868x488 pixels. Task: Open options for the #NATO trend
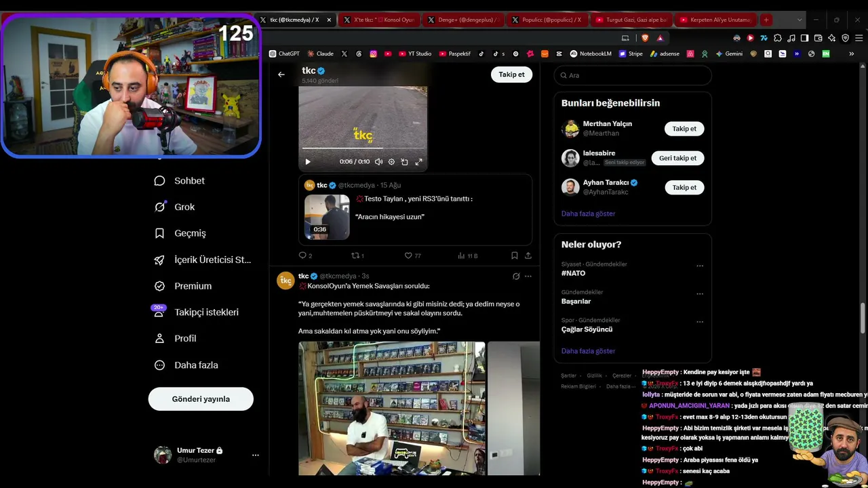tap(700, 266)
